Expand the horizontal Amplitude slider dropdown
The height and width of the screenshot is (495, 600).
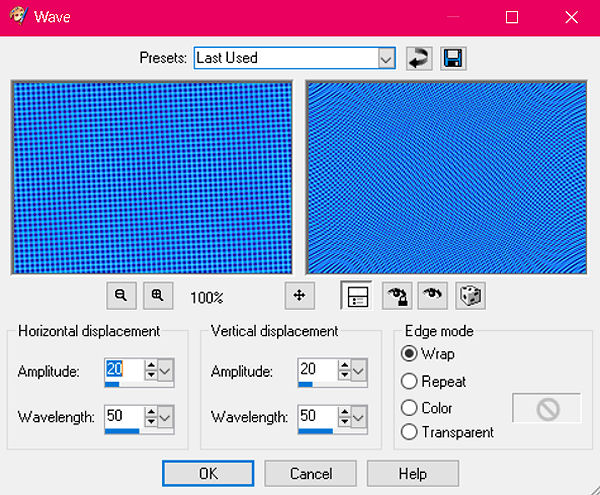(166, 371)
